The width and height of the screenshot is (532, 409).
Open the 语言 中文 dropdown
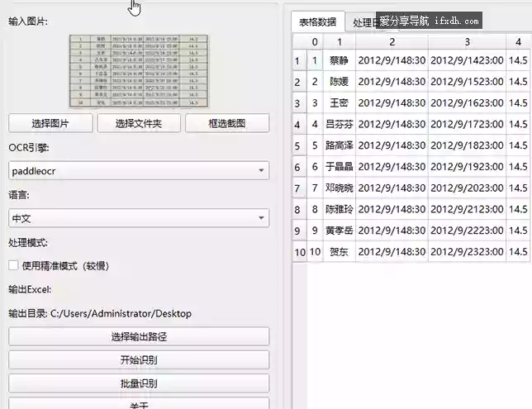[x=139, y=218]
